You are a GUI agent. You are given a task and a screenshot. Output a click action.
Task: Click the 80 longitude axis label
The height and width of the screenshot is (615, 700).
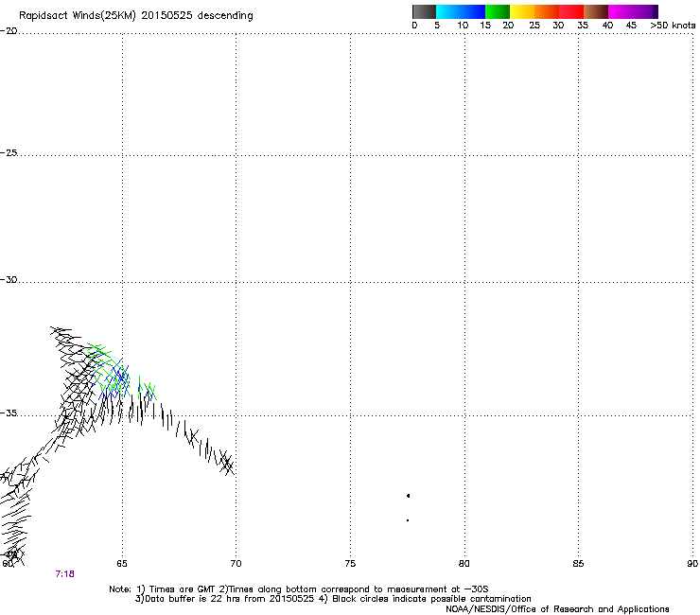tap(464, 564)
